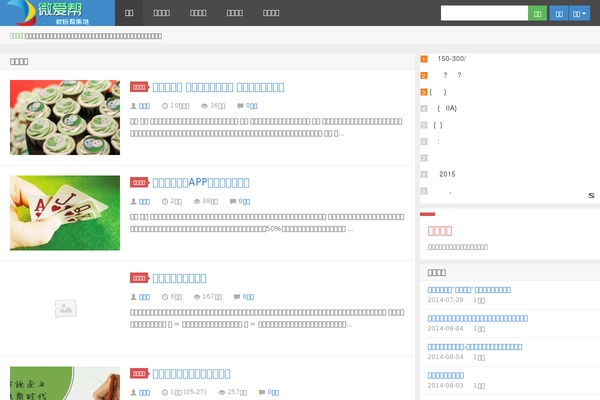Click the clock icon on playing cards article
The image size is (600, 400).
pyautogui.click(x=165, y=201)
